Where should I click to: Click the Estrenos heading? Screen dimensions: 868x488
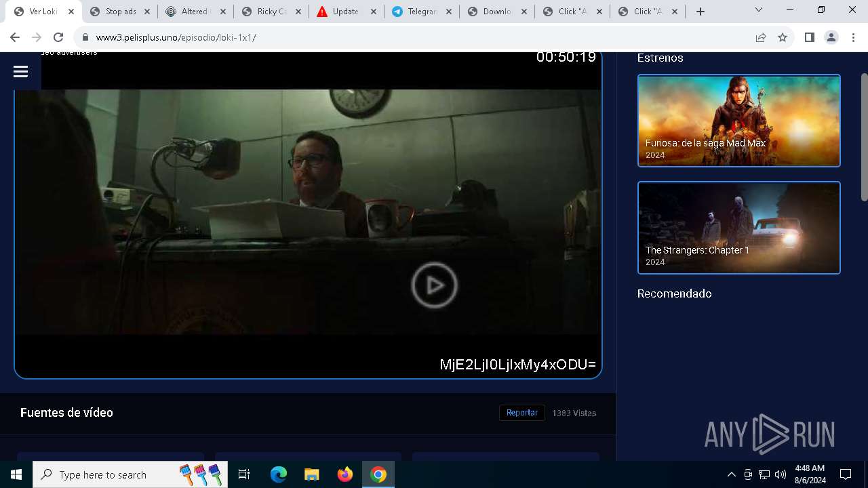(660, 58)
